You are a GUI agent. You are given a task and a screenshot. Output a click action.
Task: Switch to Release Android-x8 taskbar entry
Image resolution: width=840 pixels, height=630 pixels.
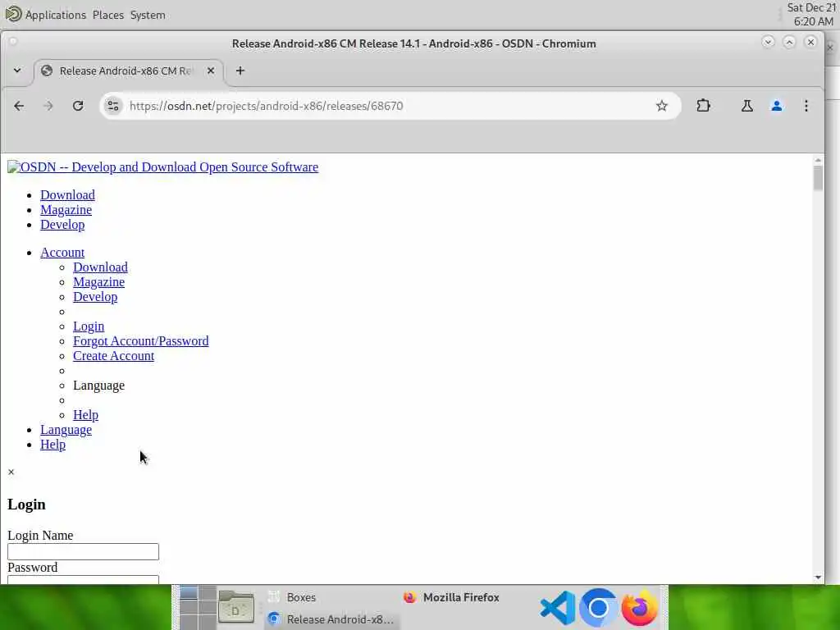[331, 619]
